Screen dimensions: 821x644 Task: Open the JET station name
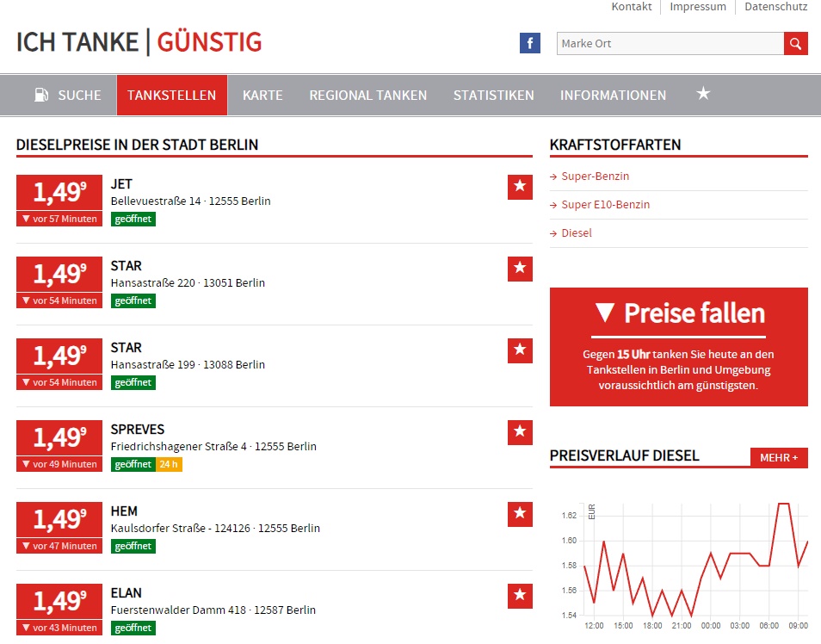point(121,184)
